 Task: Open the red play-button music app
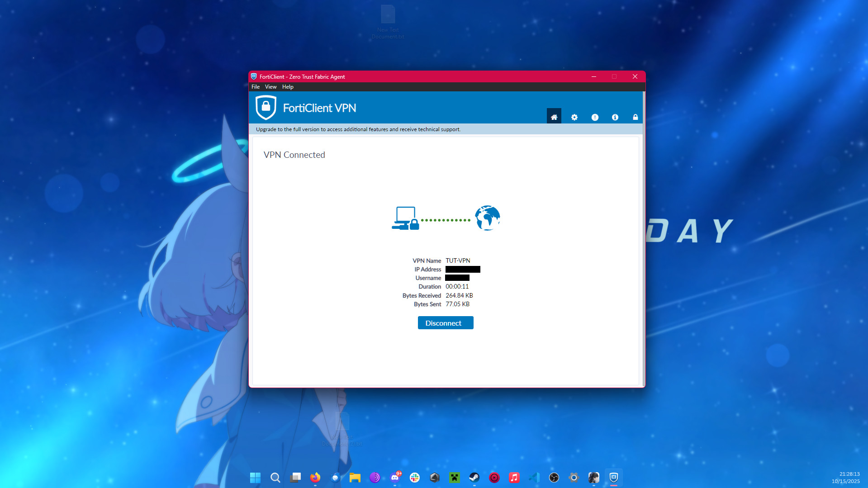[x=494, y=478]
